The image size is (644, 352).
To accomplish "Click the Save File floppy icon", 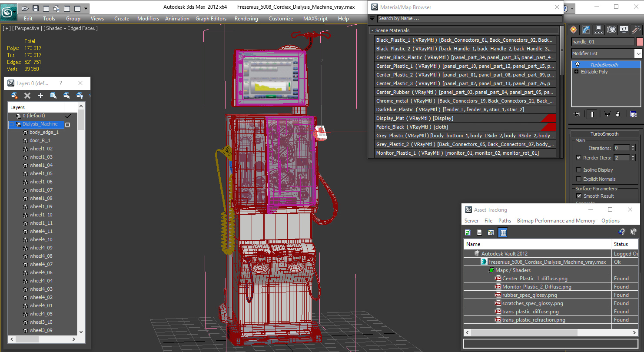I will pos(36,8).
